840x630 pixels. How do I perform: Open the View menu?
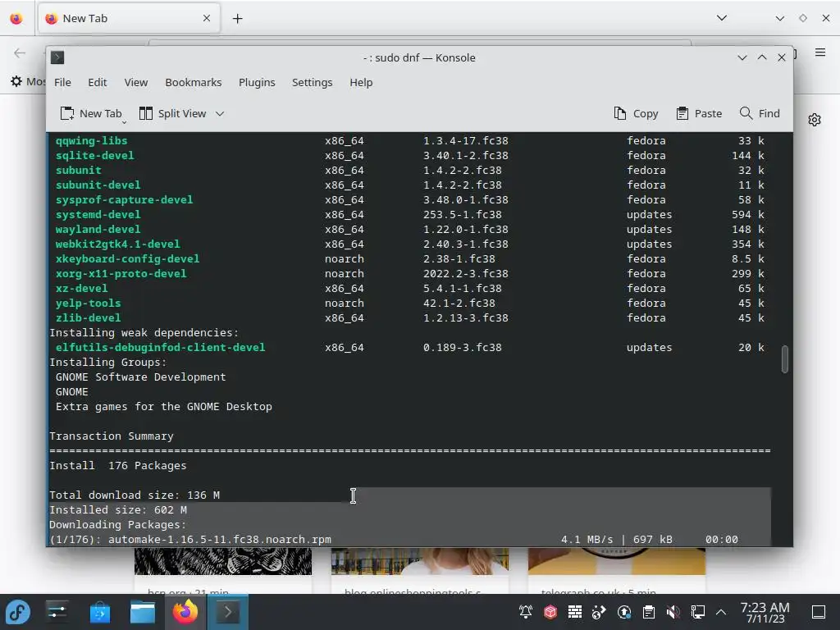(x=136, y=83)
